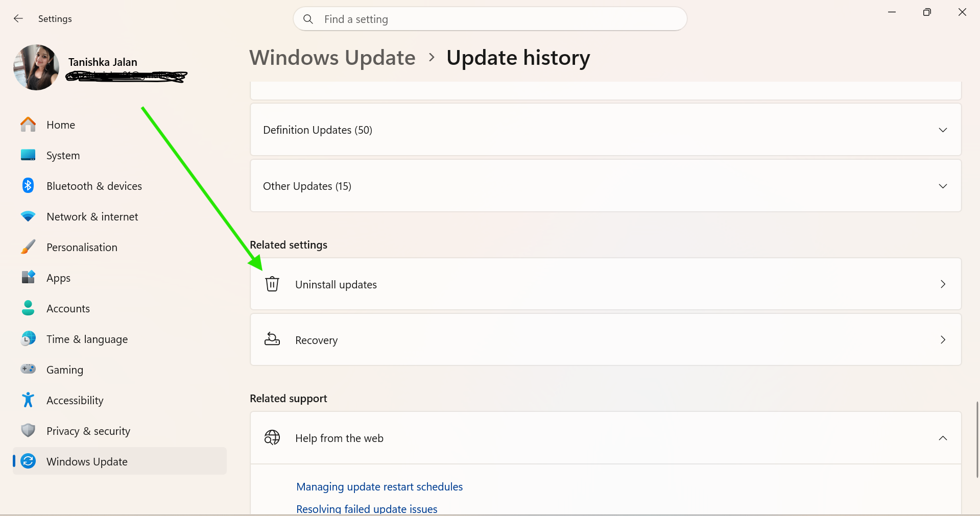Click Definition Updates (50) label

318,130
